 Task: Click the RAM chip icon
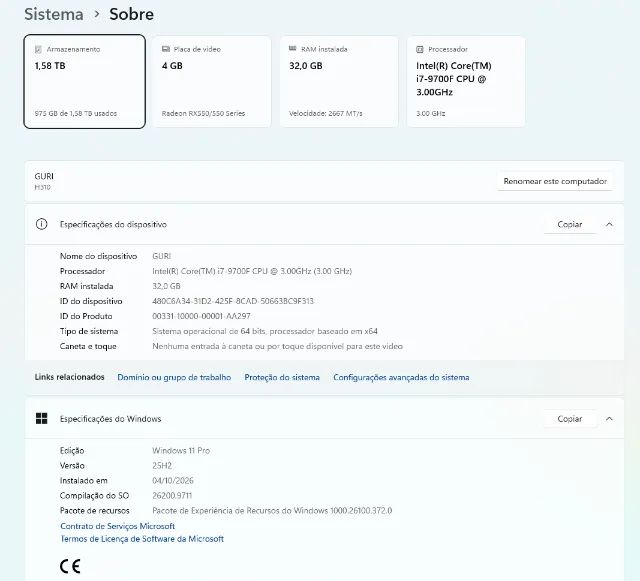click(293, 49)
